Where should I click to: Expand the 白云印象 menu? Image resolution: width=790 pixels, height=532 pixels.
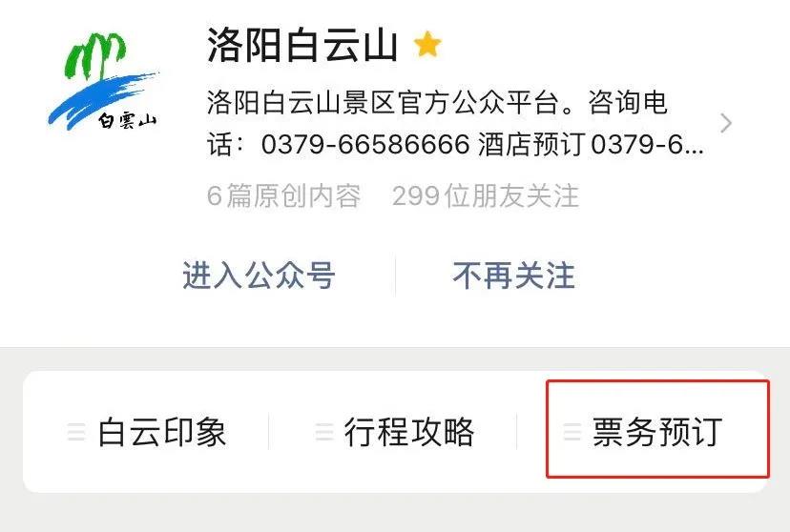click(x=147, y=432)
